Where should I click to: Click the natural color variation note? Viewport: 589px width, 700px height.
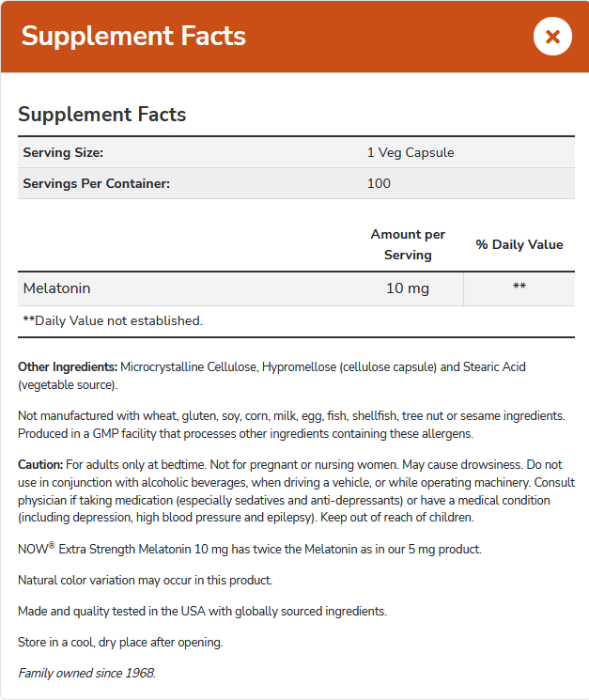(x=145, y=580)
